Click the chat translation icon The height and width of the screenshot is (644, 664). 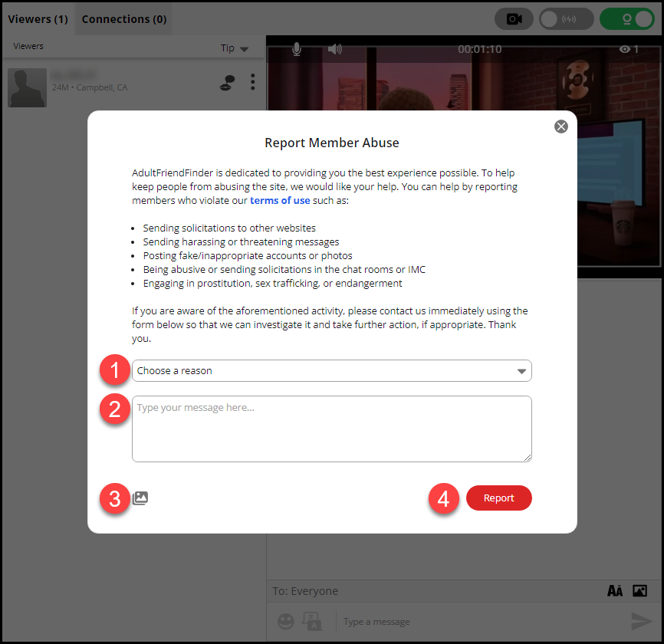tap(312, 621)
